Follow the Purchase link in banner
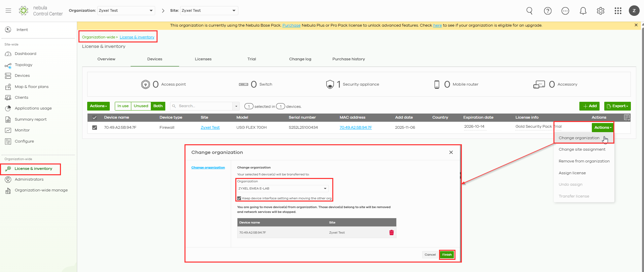Screen dimensions: 644x272 point(292,25)
